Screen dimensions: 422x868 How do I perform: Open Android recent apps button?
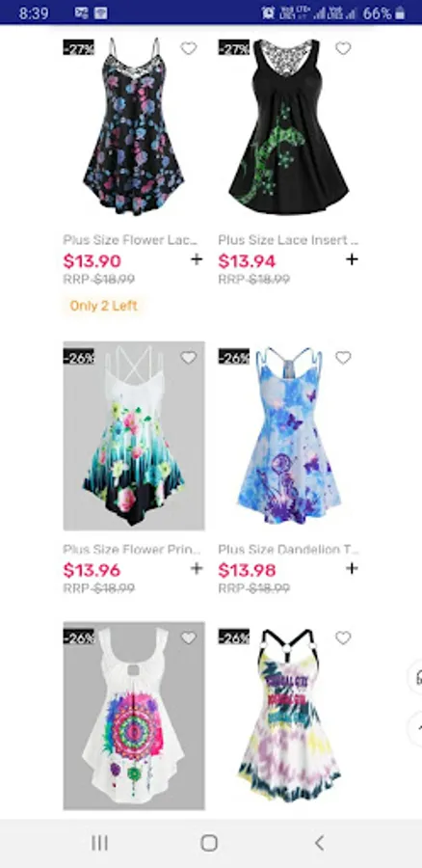click(99, 843)
